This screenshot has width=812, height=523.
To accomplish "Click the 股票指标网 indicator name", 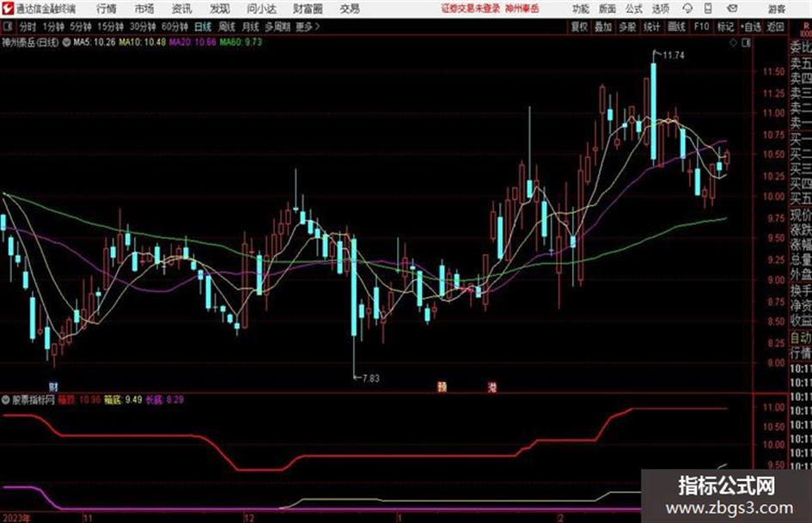I will coord(34,399).
